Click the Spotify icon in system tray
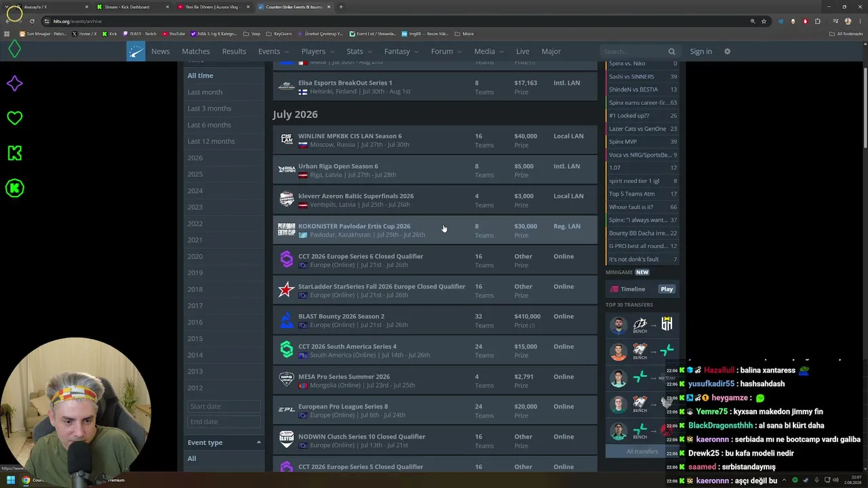Viewport: 868px width, 488px height. [795, 480]
